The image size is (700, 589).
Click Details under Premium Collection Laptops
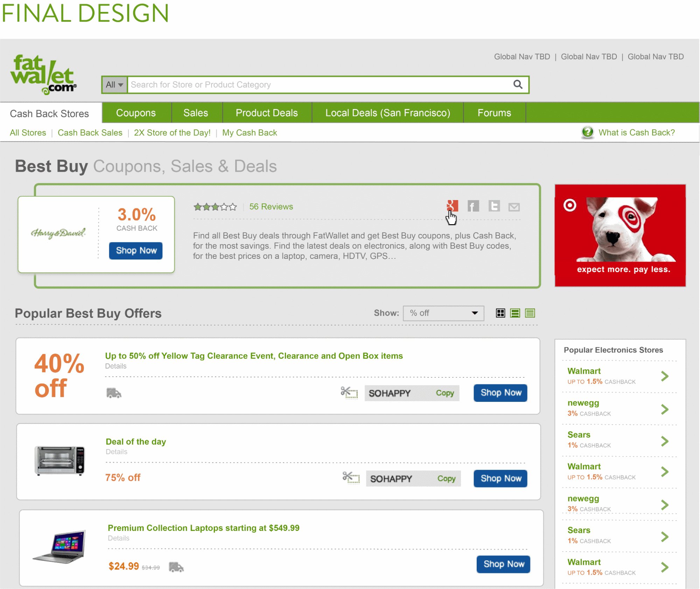pyautogui.click(x=119, y=538)
